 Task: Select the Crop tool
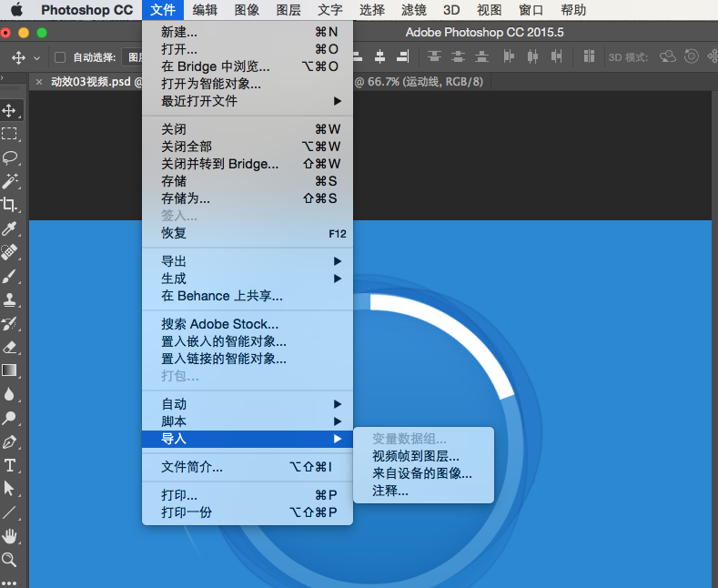coord(9,205)
